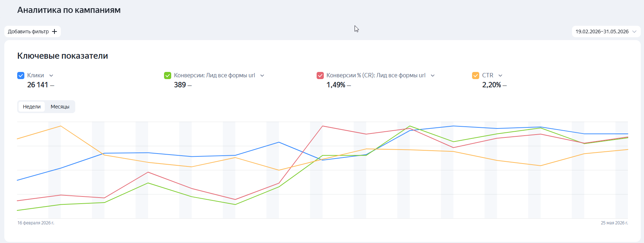Click the Клики value 26 141
The height and width of the screenshot is (243, 644).
click(38, 85)
